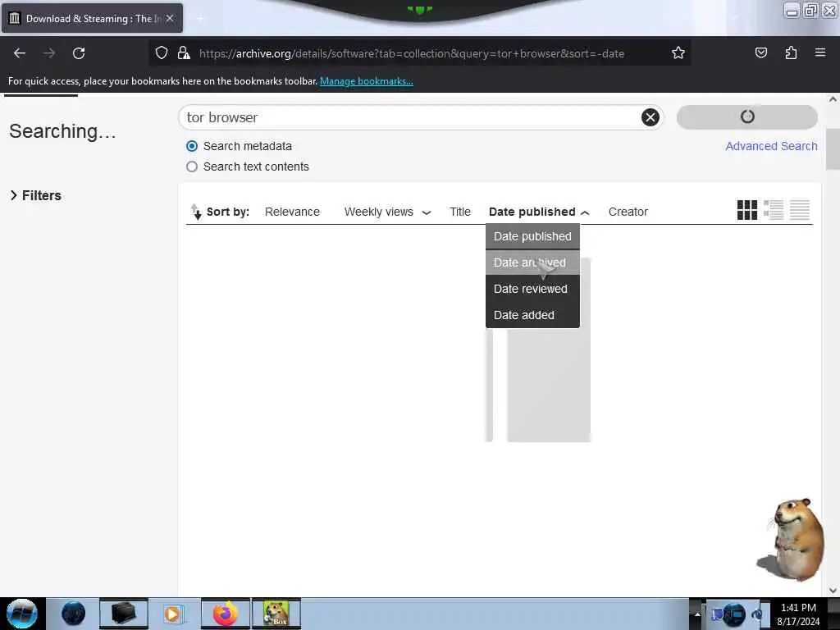Viewport: 840px width, 630px height.
Task: Click the archive.org URL address bar
Action: pyautogui.click(x=412, y=53)
